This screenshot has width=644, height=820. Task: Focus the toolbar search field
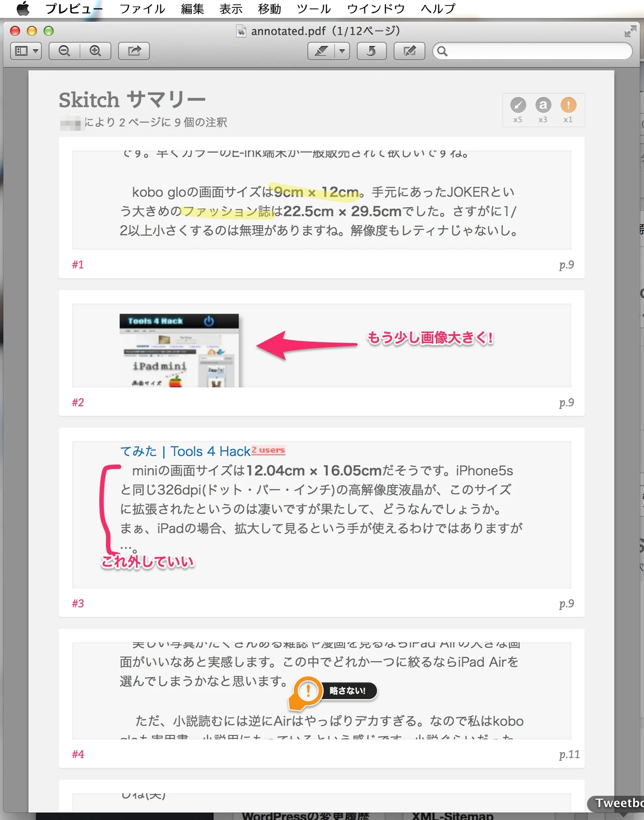[532, 51]
